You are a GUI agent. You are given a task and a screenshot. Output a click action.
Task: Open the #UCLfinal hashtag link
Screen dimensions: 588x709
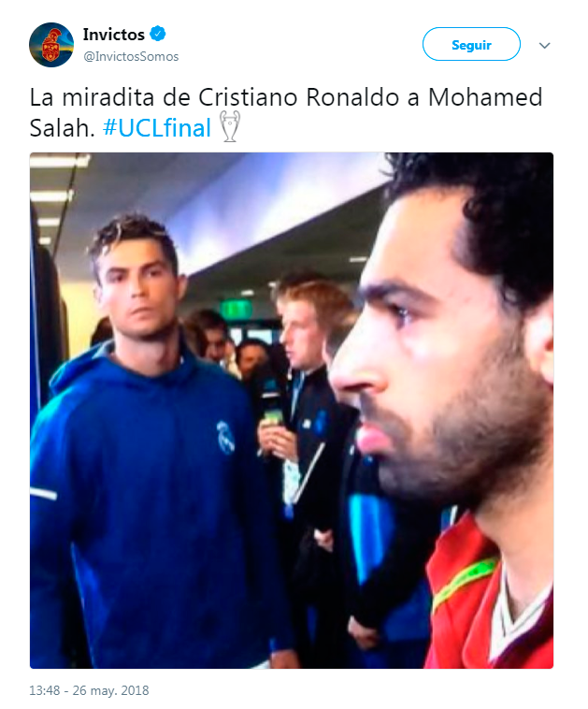click(x=157, y=127)
